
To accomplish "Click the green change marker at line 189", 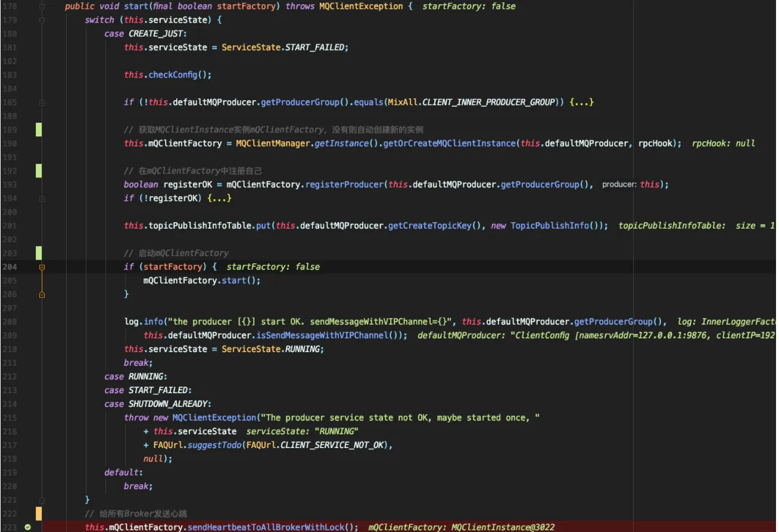I will tap(39, 130).
